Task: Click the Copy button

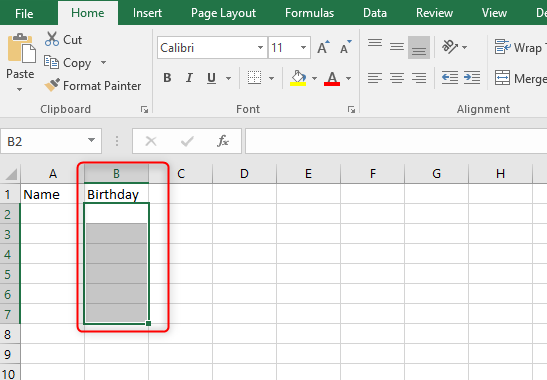Action: point(68,63)
